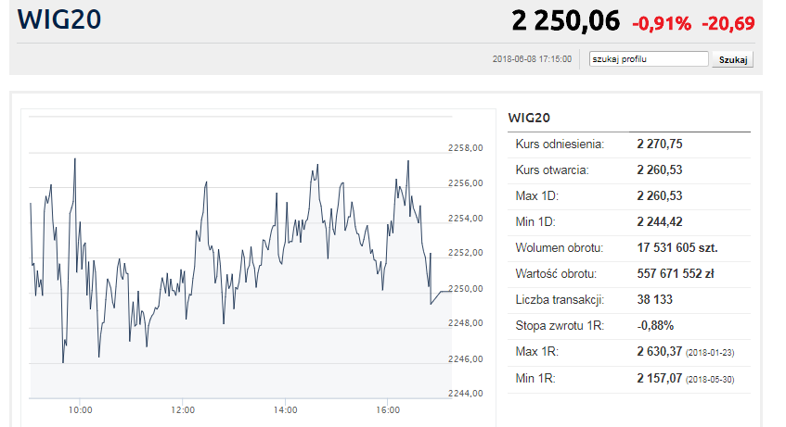Click the 'Stopa zwrotu 1R:' label
The width and height of the screenshot is (786, 427).
tap(559, 326)
